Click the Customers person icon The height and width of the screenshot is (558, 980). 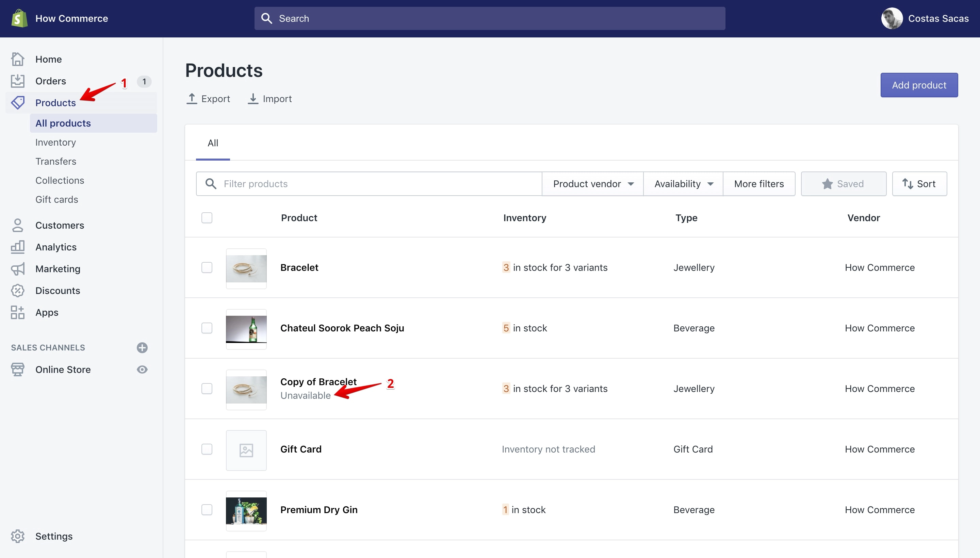pos(18,225)
